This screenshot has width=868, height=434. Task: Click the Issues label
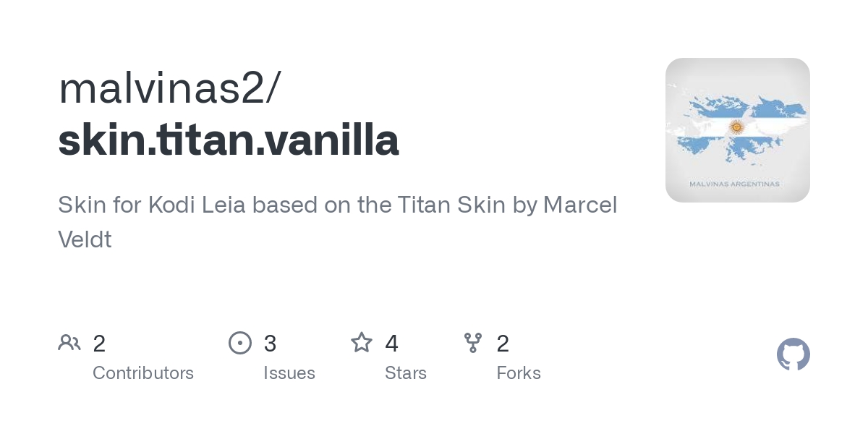click(289, 373)
